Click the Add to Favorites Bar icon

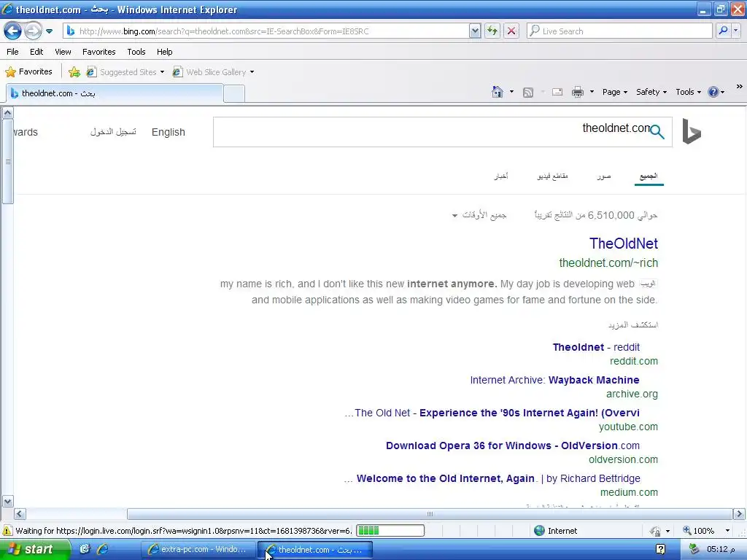point(74,72)
